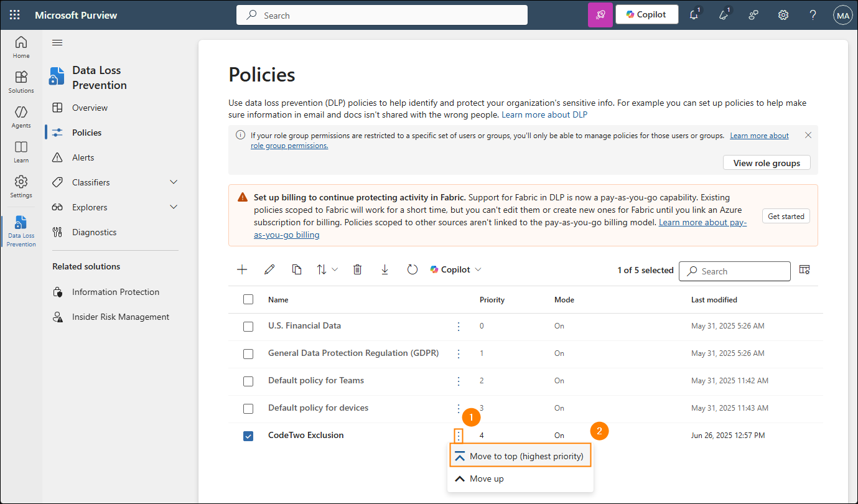858x504 pixels.
Task: Click the top Search field
Action: (382, 15)
